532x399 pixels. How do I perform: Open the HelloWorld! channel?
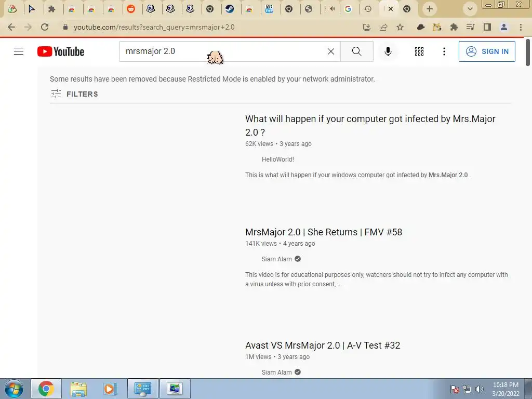click(278, 159)
